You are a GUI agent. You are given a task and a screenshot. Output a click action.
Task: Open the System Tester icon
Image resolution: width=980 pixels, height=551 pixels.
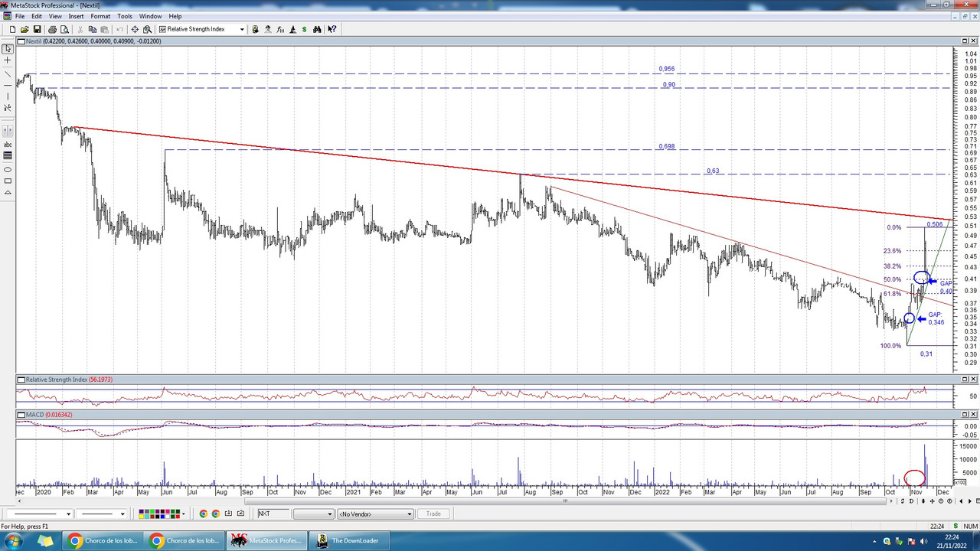click(292, 29)
